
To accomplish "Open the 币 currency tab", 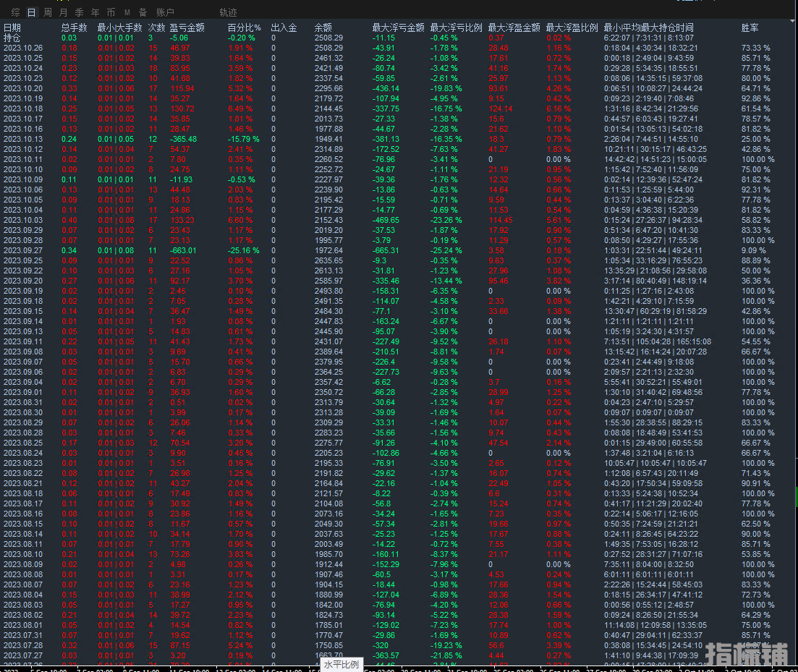I will tap(111, 13).
